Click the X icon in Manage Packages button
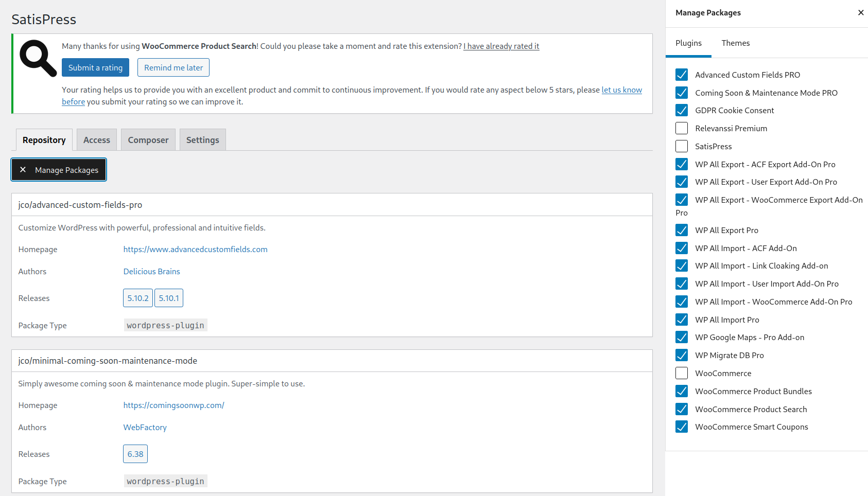Viewport: 868px width, 496px height. tap(23, 169)
